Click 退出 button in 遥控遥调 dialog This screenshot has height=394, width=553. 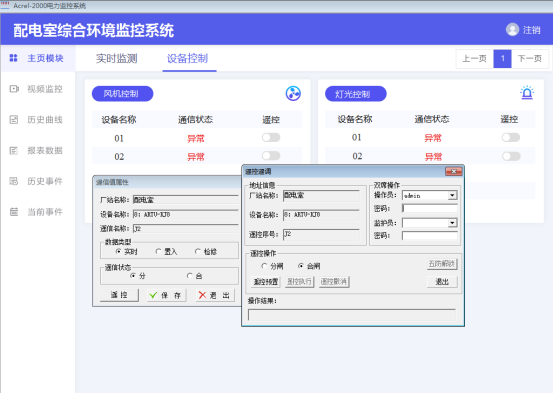[442, 281]
